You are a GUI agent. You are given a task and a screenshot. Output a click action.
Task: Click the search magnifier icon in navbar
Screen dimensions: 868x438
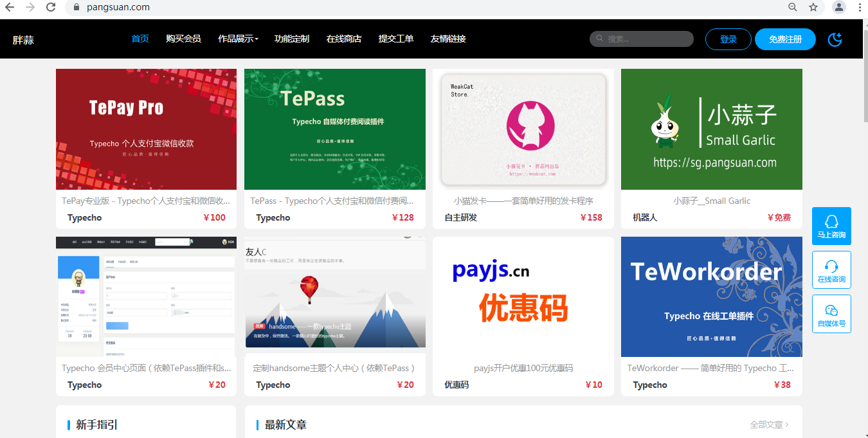click(600, 39)
